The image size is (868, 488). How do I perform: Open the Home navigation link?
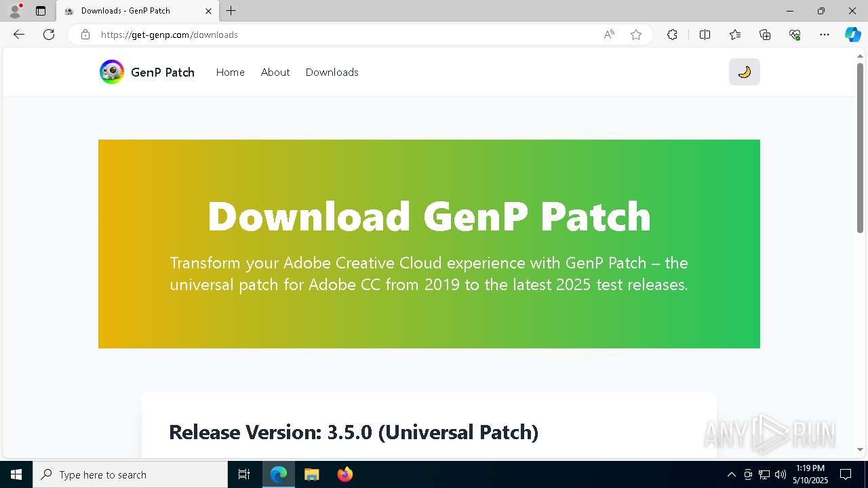(x=230, y=72)
